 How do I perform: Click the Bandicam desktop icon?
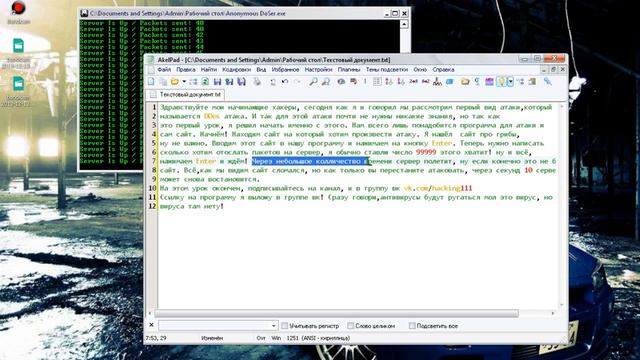click(18, 12)
